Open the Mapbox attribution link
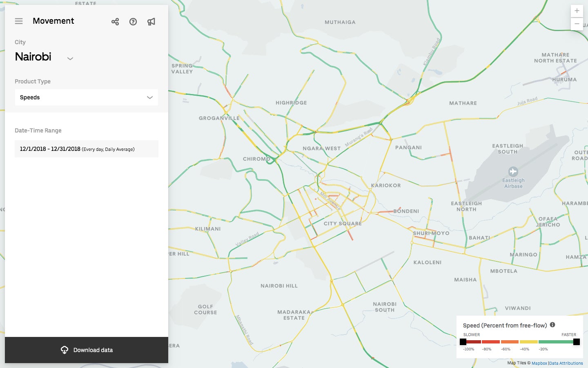Image resolution: width=588 pixels, height=368 pixels. (539, 363)
